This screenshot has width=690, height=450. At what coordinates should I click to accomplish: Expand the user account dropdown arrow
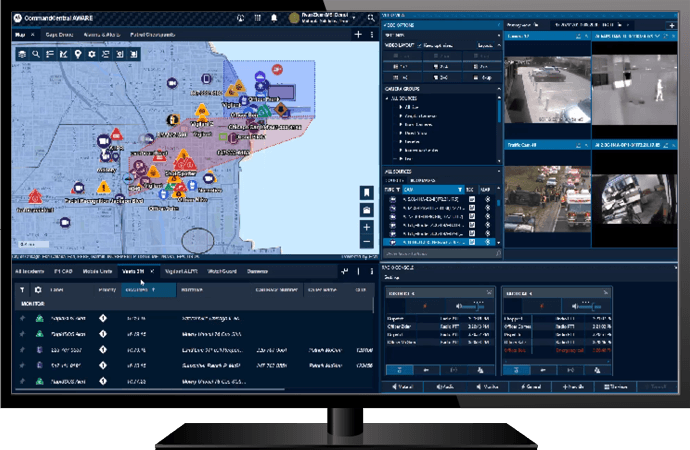pos(354,18)
